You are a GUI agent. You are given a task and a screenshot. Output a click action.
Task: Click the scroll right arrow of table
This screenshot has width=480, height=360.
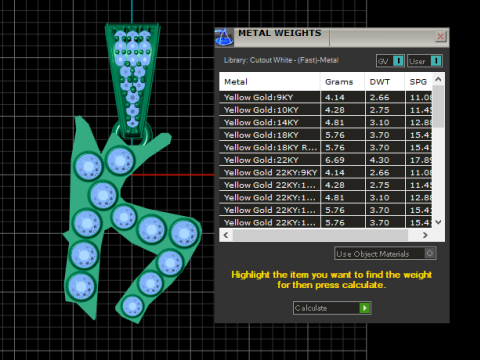tap(425, 235)
